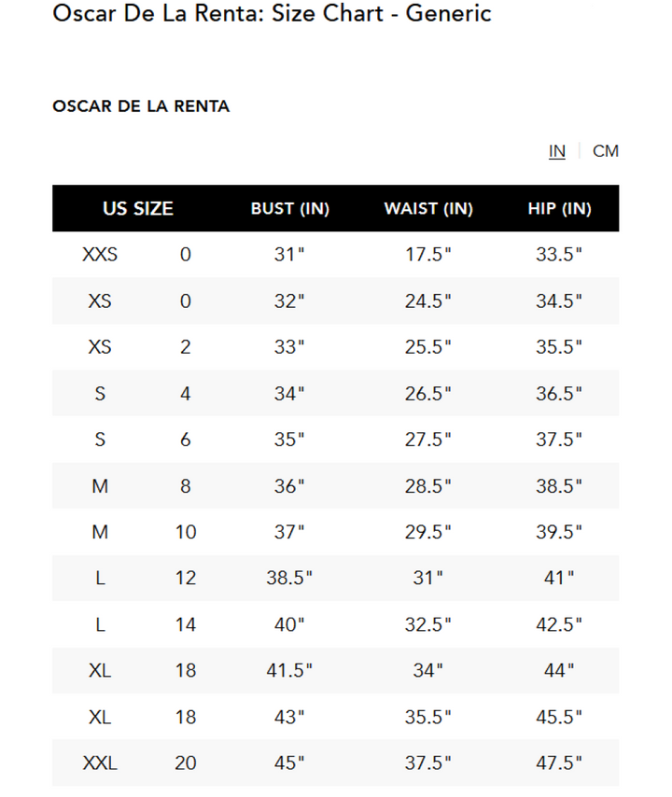Select the WAIST (IN) column header
Image resolution: width=672 pixels, height=797 pixels.
coord(428,209)
